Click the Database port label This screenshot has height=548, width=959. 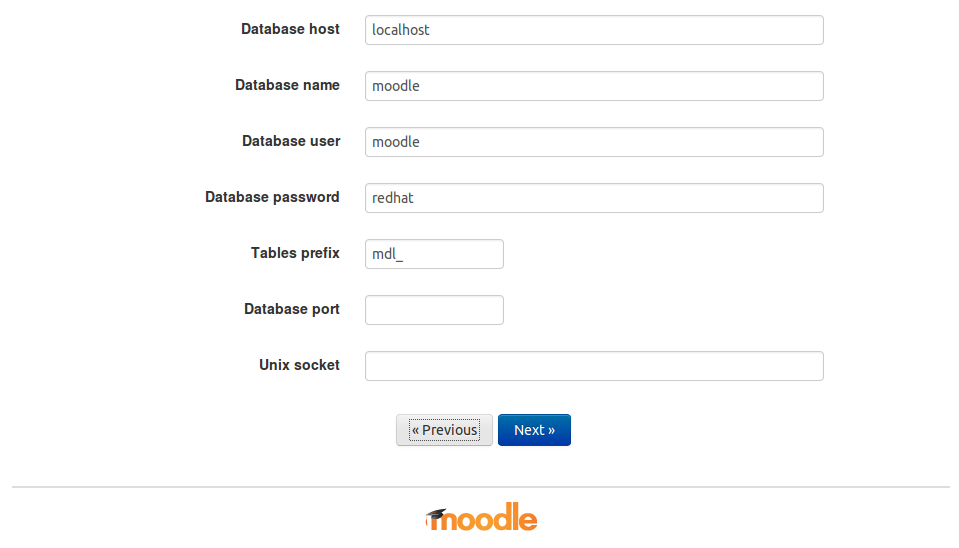pos(292,309)
